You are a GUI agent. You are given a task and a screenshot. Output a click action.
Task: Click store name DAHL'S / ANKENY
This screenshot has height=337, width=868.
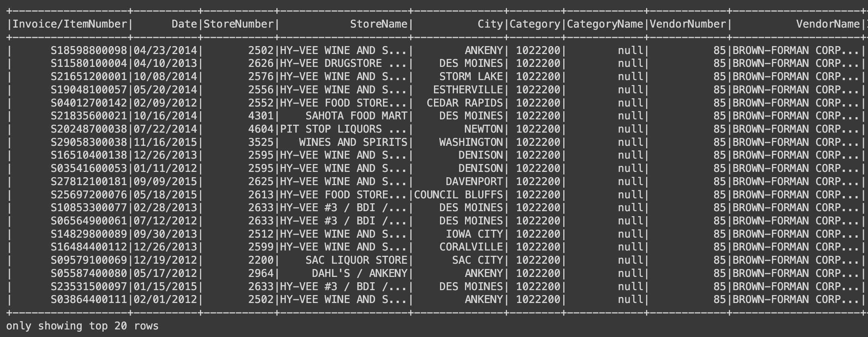point(360,274)
